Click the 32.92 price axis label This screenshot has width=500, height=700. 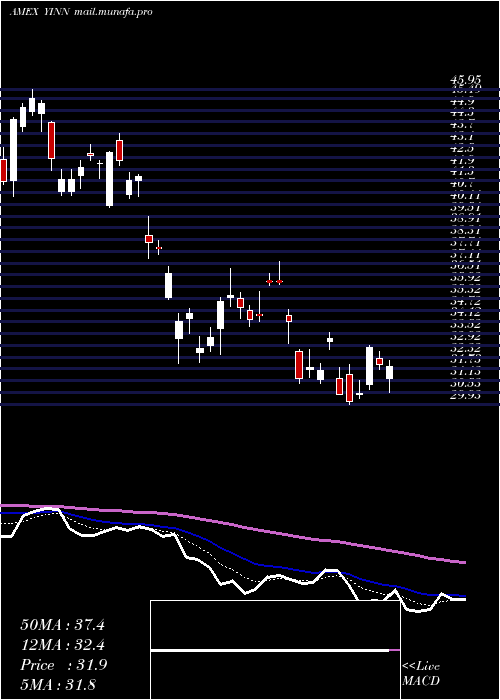click(x=466, y=336)
